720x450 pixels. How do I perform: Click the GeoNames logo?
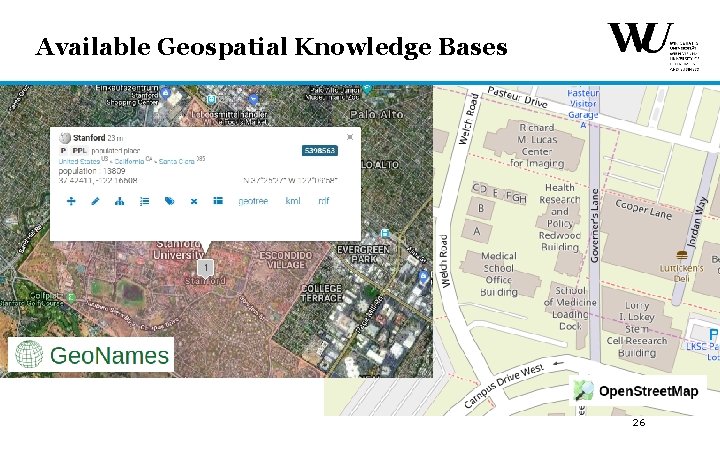91,354
